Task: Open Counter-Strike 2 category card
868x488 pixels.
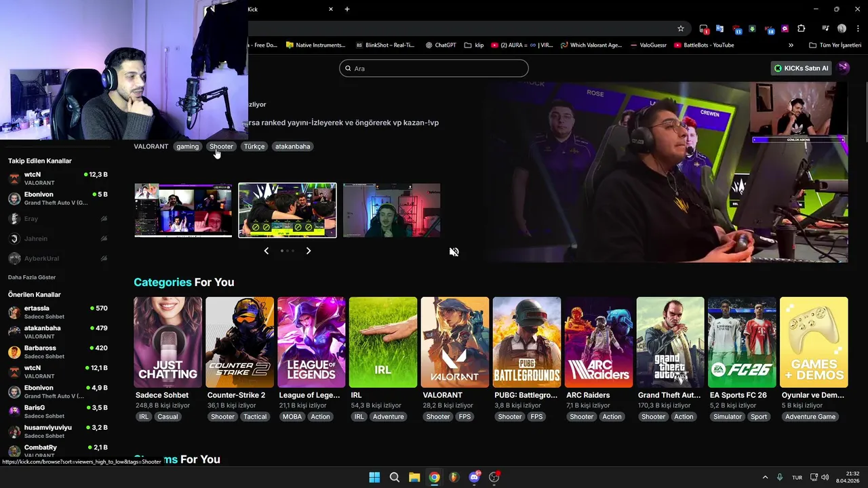Action: (x=239, y=342)
